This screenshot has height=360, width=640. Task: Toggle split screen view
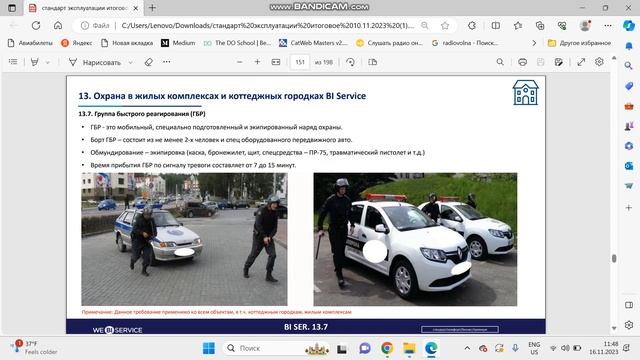tap(496, 25)
